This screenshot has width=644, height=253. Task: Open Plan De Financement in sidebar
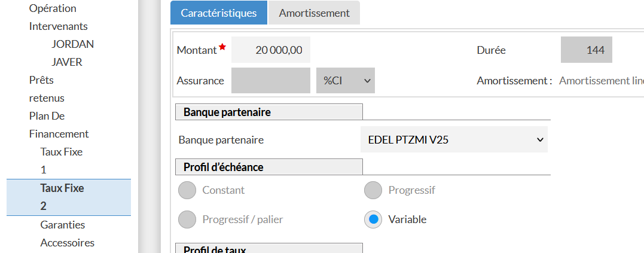click(x=59, y=124)
